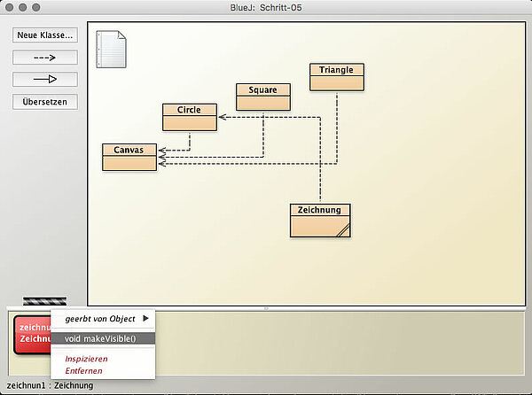Click the striped work indicator bar
532x395 pixels.
click(x=44, y=302)
